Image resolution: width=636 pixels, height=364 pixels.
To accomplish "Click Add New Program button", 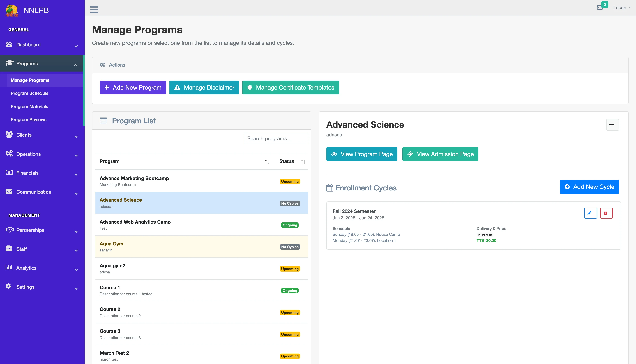I will pos(133,88).
